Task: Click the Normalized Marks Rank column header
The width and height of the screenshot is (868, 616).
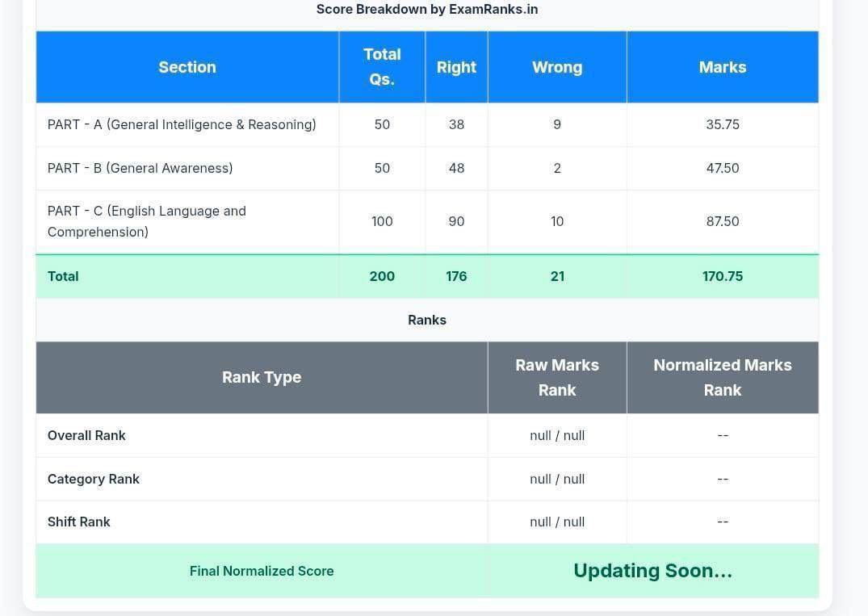Action: pyautogui.click(x=723, y=378)
